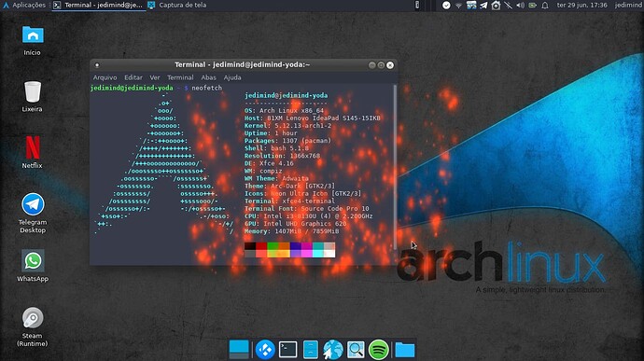Click the Terminal window menu dot button

pyautogui.click(x=97, y=65)
